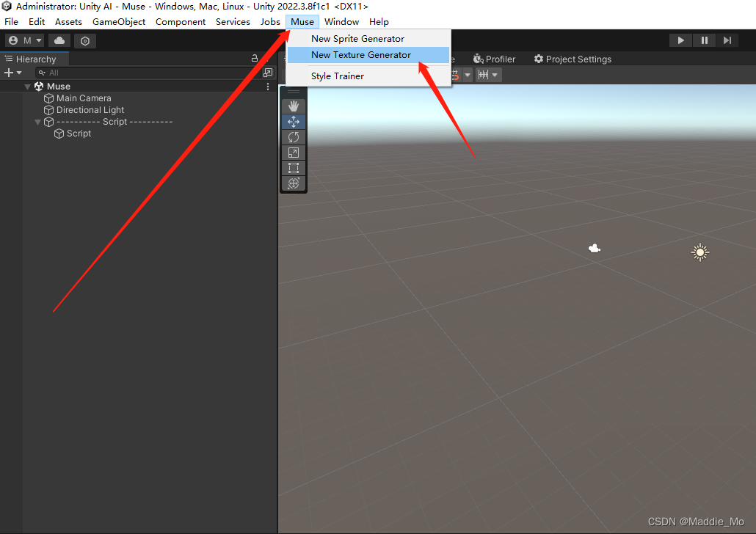
Task: Select Directional Light in Hierarchy
Action: click(90, 110)
